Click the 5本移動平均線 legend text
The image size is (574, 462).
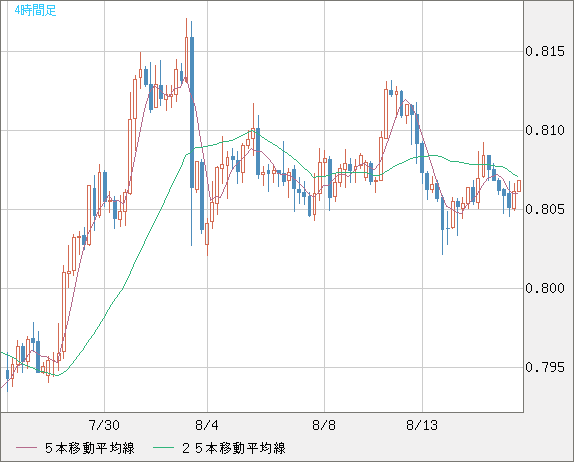point(90,448)
